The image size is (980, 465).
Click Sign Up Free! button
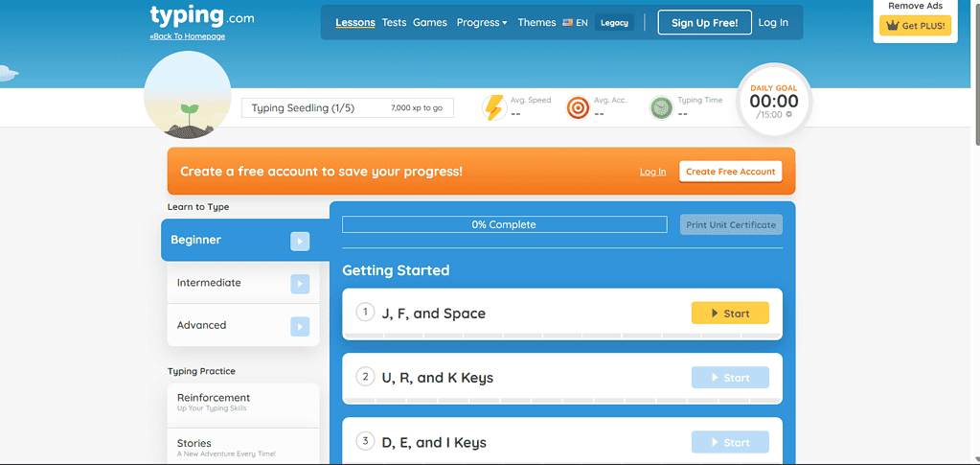click(704, 22)
